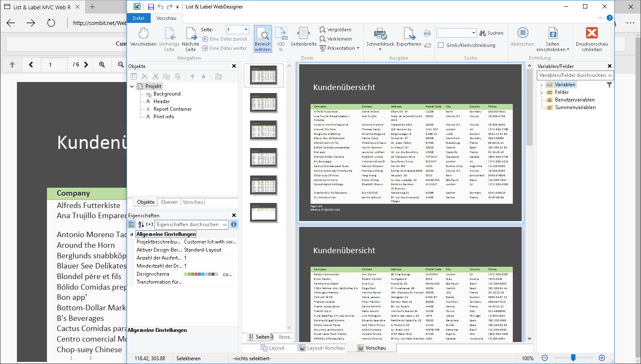Click the small printer icon beside Exportieren
The width and height of the screenshot is (641, 364).
pos(427,33)
